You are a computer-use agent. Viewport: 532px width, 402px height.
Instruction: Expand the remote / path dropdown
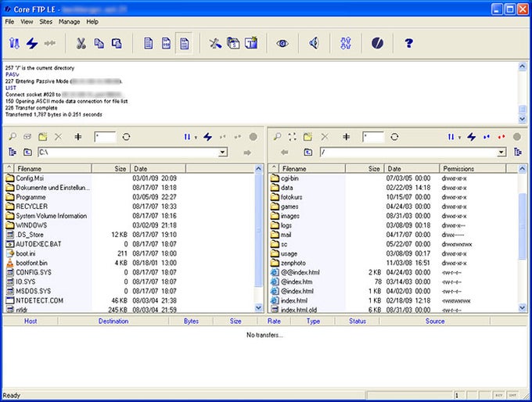501,153
